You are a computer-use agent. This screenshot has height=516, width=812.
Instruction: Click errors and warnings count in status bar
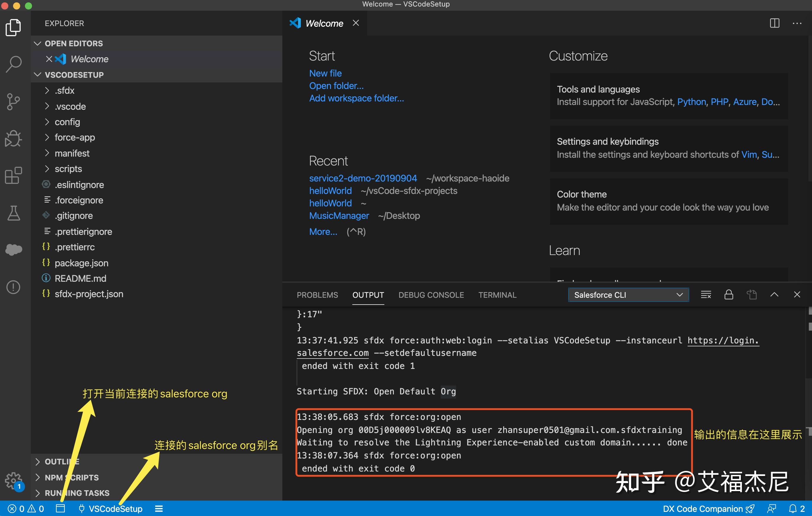point(26,509)
